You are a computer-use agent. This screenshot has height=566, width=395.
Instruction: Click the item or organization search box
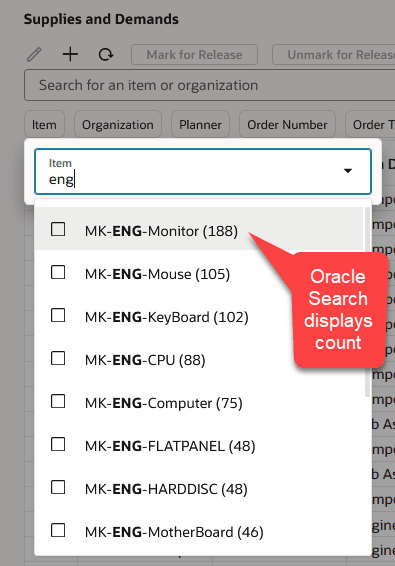(209, 86)
